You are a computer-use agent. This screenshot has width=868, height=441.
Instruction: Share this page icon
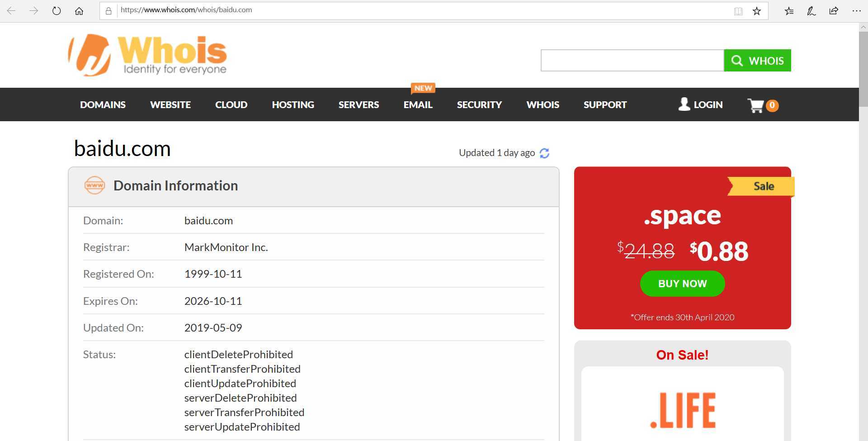tap(834, 11)
